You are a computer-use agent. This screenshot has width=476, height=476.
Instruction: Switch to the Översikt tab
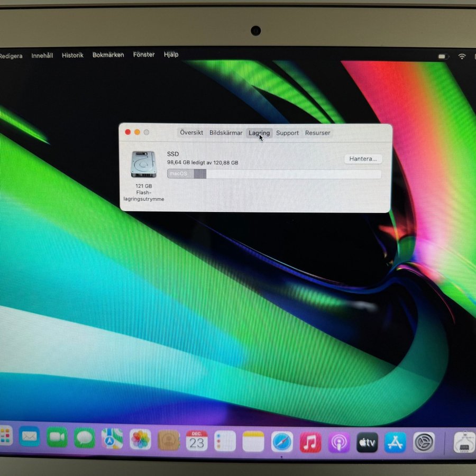point(191,133)
